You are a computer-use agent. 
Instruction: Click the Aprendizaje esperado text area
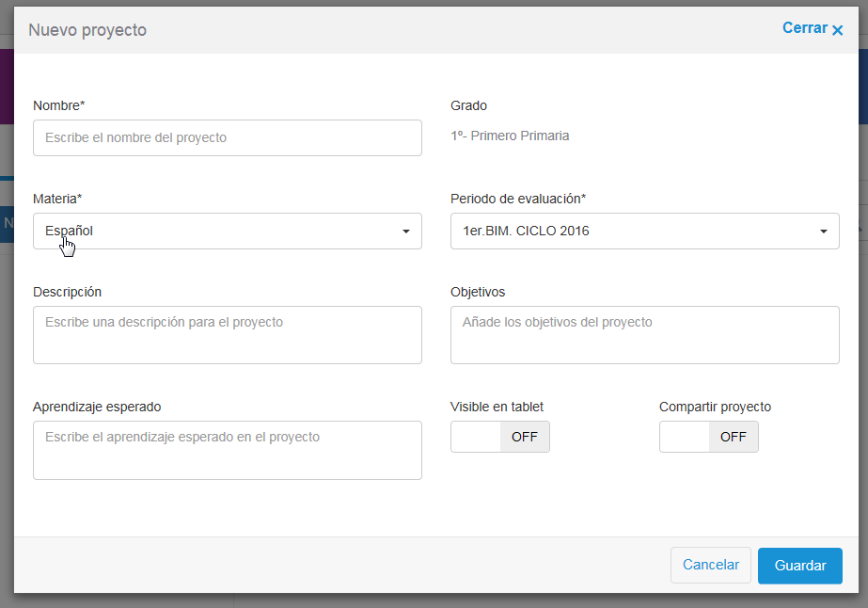tap(226, 450)
